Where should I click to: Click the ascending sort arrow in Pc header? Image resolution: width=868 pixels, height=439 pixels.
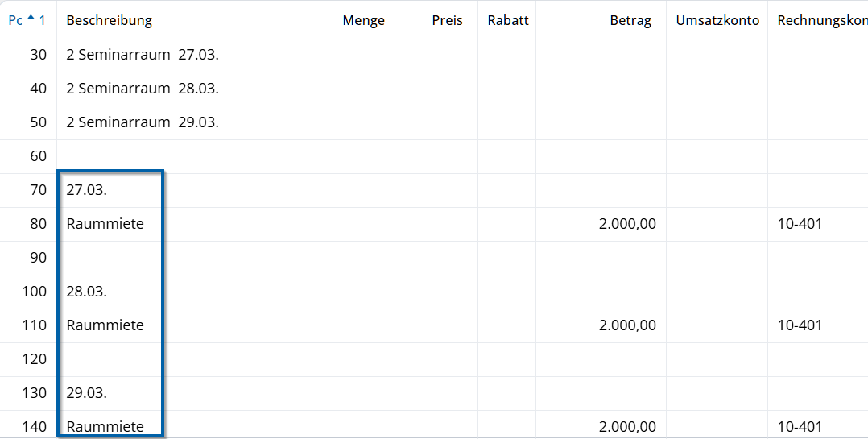[x=31, y=19]
